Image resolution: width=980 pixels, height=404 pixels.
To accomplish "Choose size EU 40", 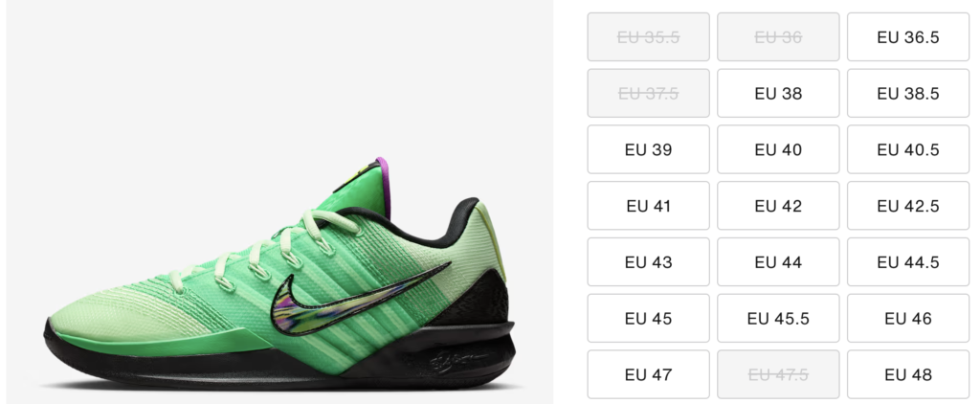I will pyautogui.click(x=778, y=149).
